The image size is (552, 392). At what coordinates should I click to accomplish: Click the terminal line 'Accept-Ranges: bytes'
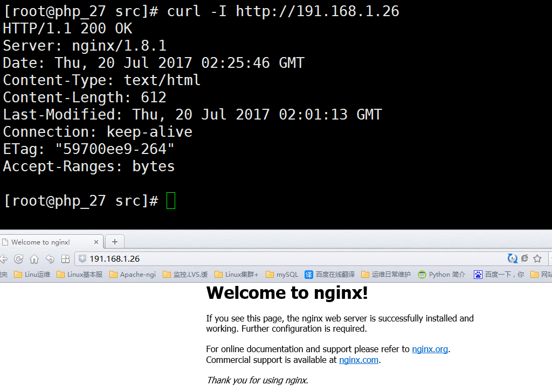[x=89, y=166]
